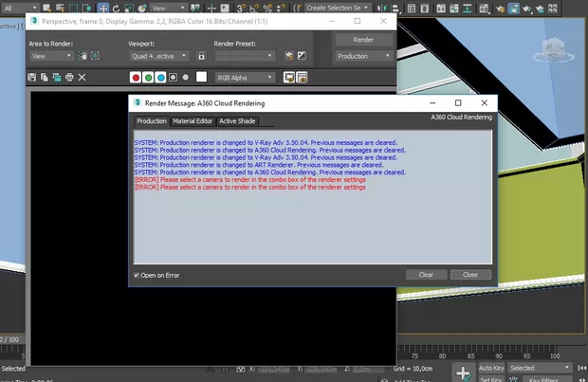The image size is (588, 382).
Task: Click Render Production teapot icon
Action: pos(527,8)
